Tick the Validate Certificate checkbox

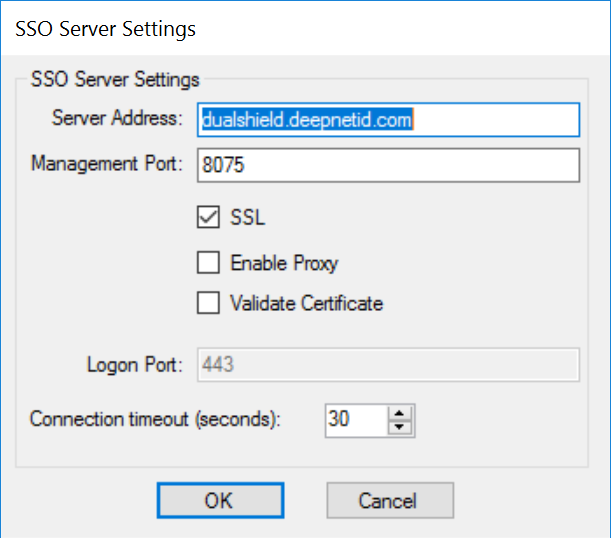pyautogui.click(x=208, y=303)
